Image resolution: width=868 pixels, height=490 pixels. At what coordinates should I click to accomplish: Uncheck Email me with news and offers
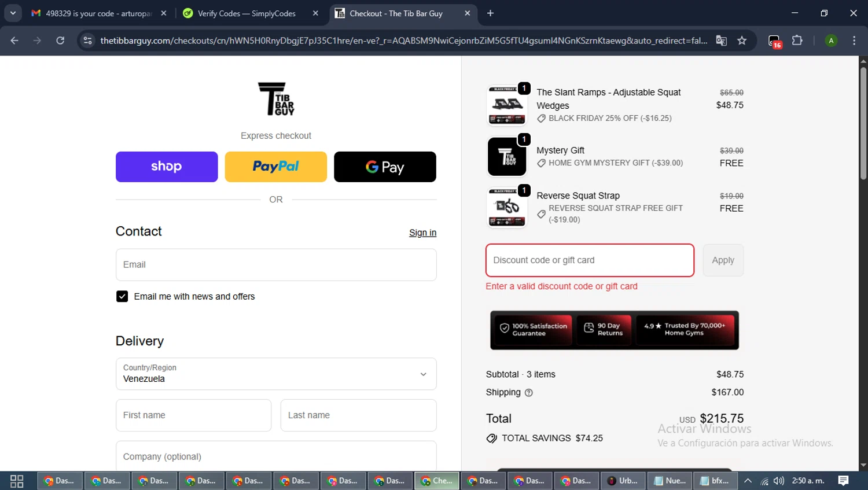point(122,296)
